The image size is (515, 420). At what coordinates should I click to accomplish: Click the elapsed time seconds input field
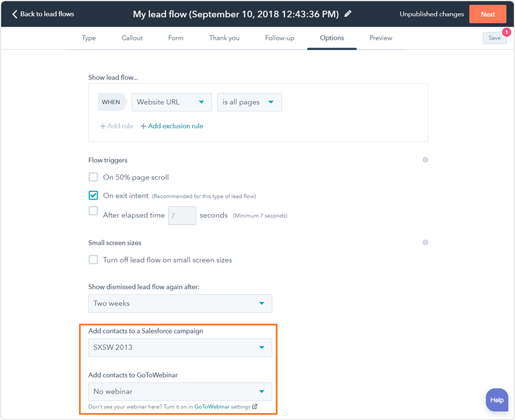tap(182, 215)
